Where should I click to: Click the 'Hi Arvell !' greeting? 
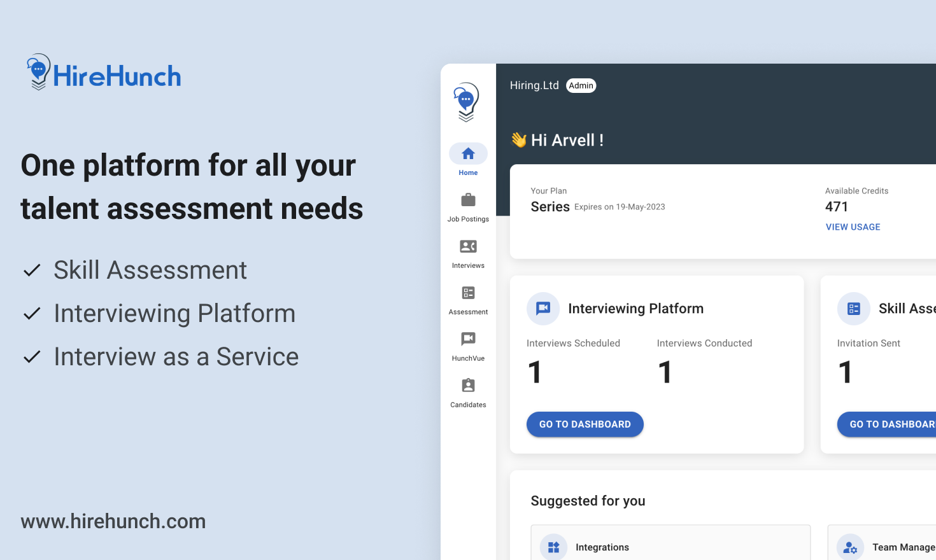pyautogui.click(x=567, y=140)
